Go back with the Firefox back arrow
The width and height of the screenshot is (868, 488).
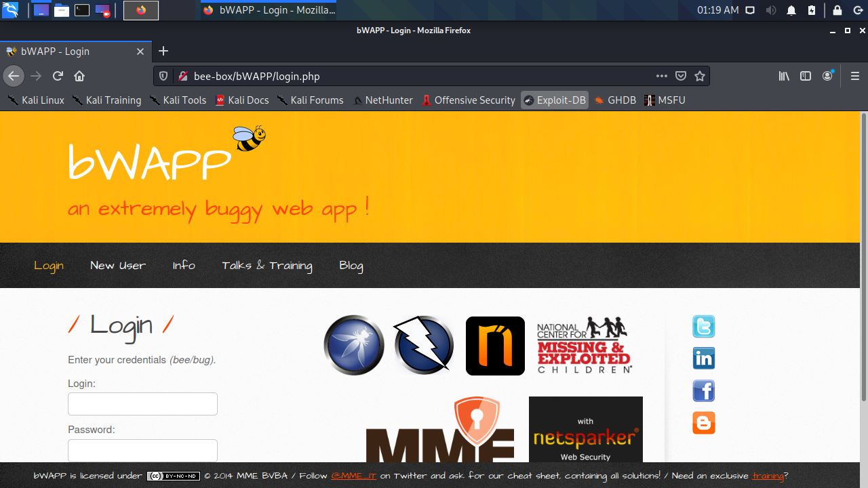tap(14, 76)
